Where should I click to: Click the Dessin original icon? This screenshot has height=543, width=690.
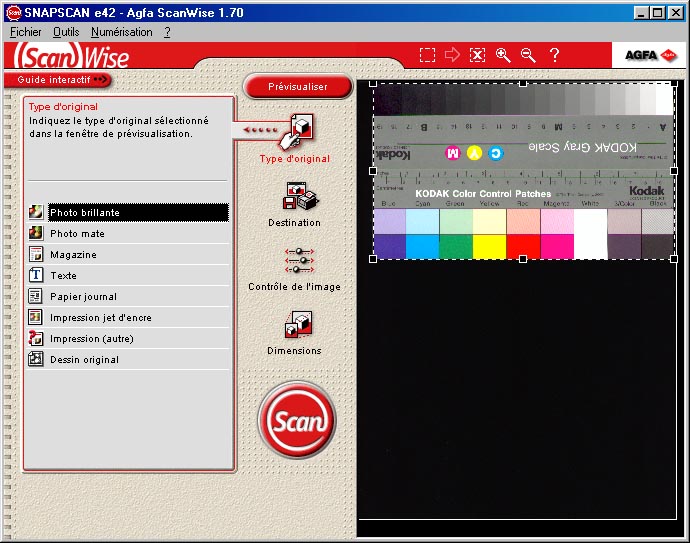click(x=36, y=359)
